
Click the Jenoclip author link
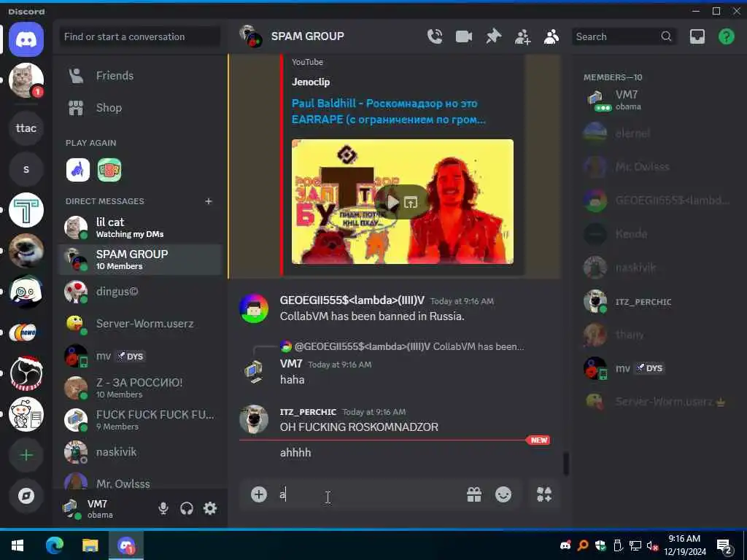(x=311, y=82)
